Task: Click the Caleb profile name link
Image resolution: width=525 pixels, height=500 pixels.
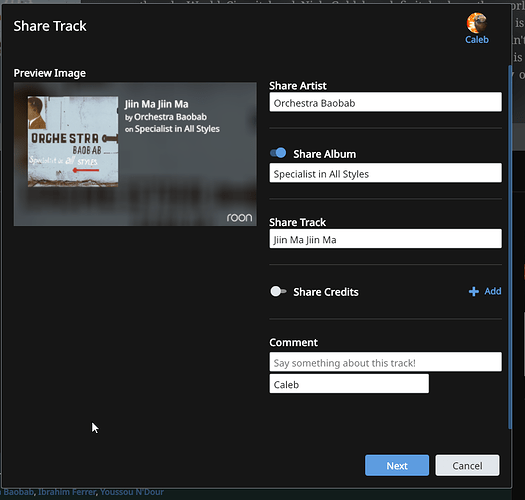Action: click(477, 40)
